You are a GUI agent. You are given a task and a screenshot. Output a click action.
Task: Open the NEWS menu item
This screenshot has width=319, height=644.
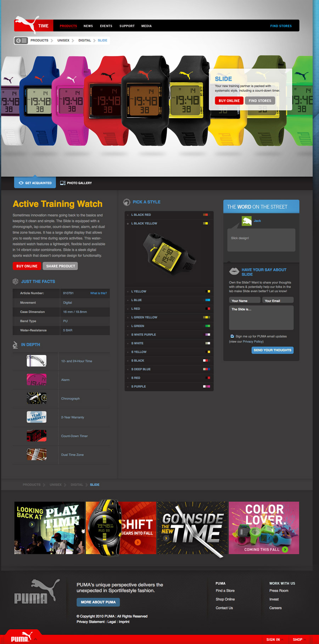[x=88, y=26]
